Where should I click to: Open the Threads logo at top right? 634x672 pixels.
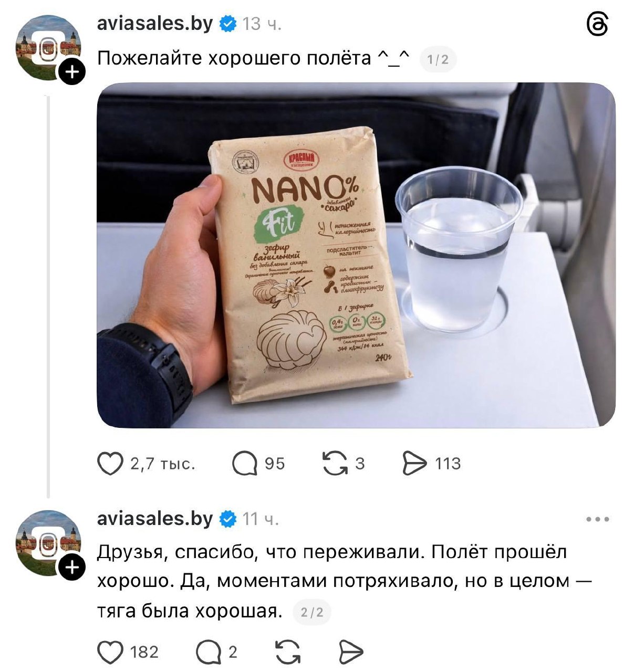[597, 25]
